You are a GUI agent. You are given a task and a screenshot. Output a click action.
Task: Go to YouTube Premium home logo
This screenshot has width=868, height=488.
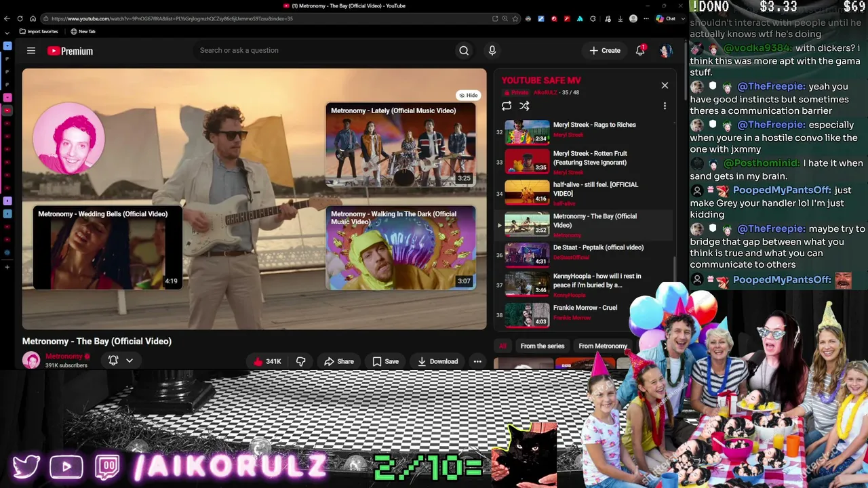70,51
